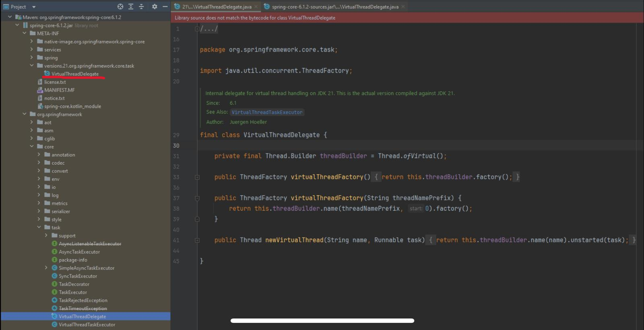This screenshot has height=330, width=644.
Task: Click the TaskExecutor interface icon
Action: coord(54,292)
